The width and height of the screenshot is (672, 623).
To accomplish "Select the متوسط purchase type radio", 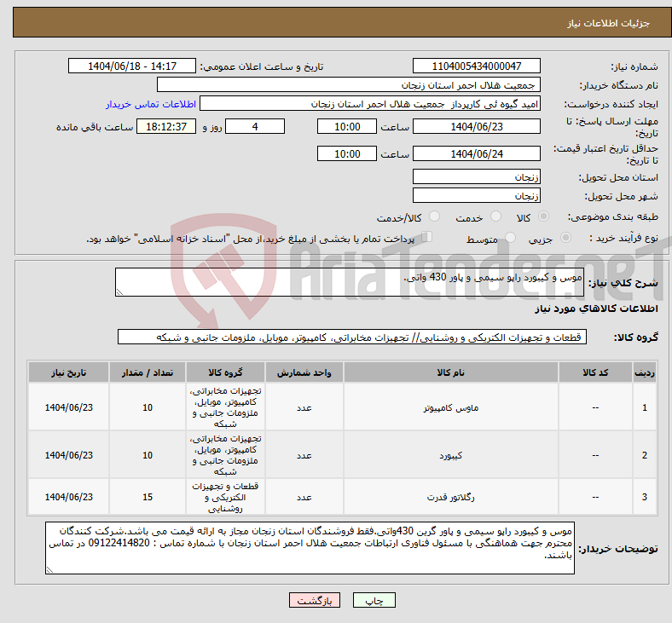I will (x=510, y=238).
